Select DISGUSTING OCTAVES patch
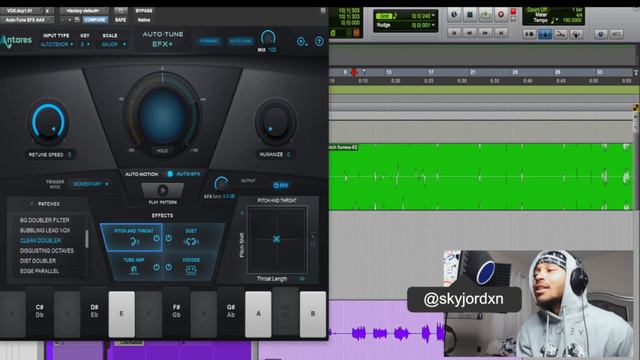 point(47,251)
